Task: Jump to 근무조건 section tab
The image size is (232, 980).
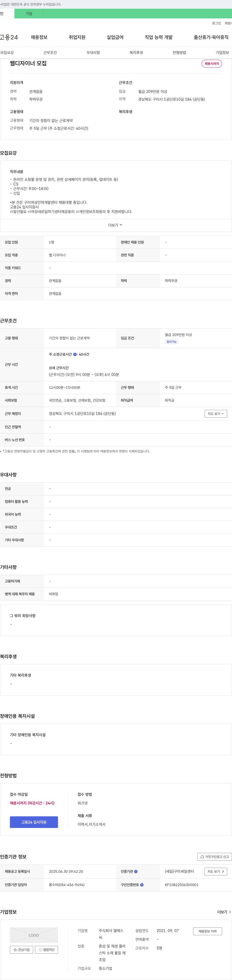Action: tap(50, 53)
